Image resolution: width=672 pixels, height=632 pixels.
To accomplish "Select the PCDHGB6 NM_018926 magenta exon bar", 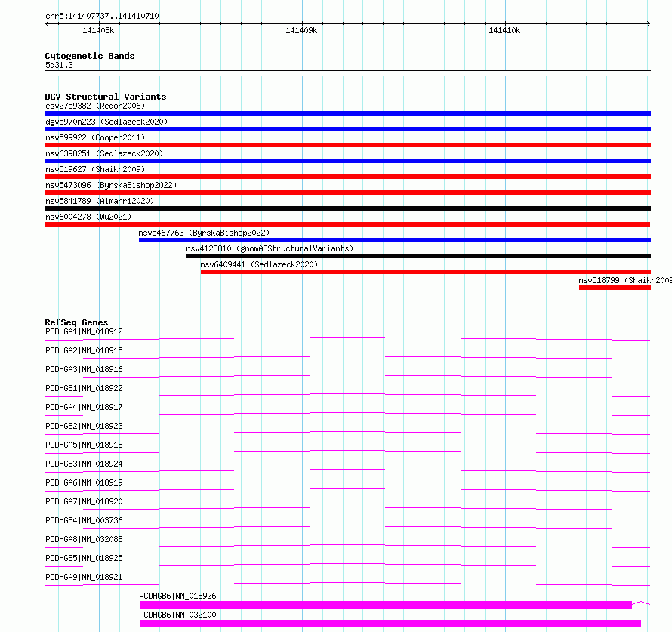I will click(386, 605).
